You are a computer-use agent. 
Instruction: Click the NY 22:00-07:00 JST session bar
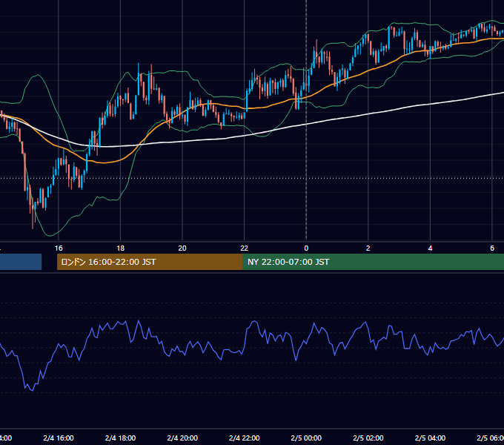(x=373, y=262)
